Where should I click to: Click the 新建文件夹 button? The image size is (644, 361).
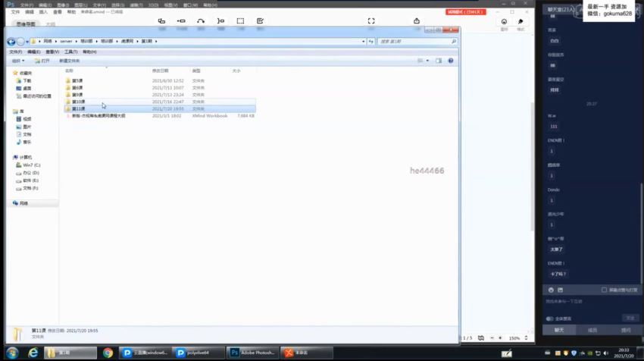[70, 61]
